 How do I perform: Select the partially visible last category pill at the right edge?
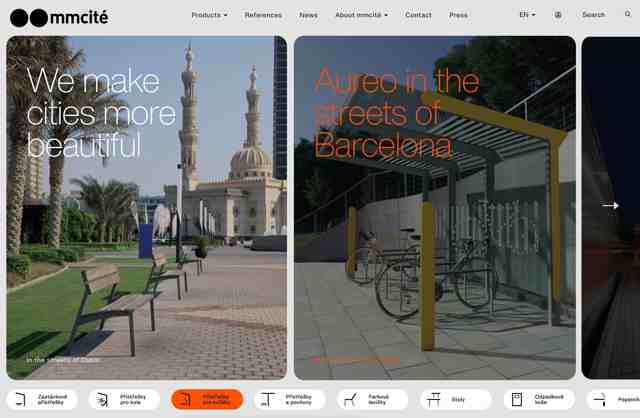click(x=613, y=399)
